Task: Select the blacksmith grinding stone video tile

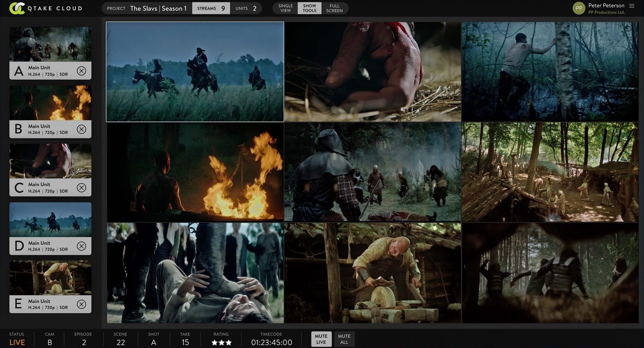Action: pyautogui.click(x=373, y=273)
